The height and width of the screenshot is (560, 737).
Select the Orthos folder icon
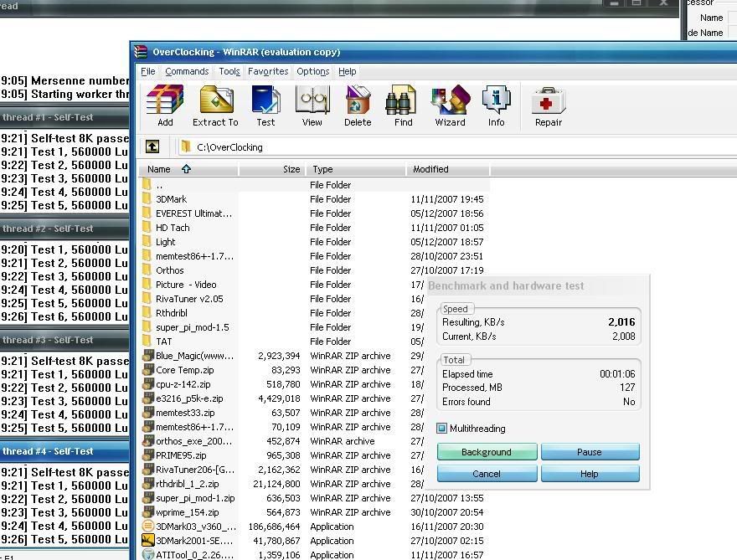click(x=147, y=270)
